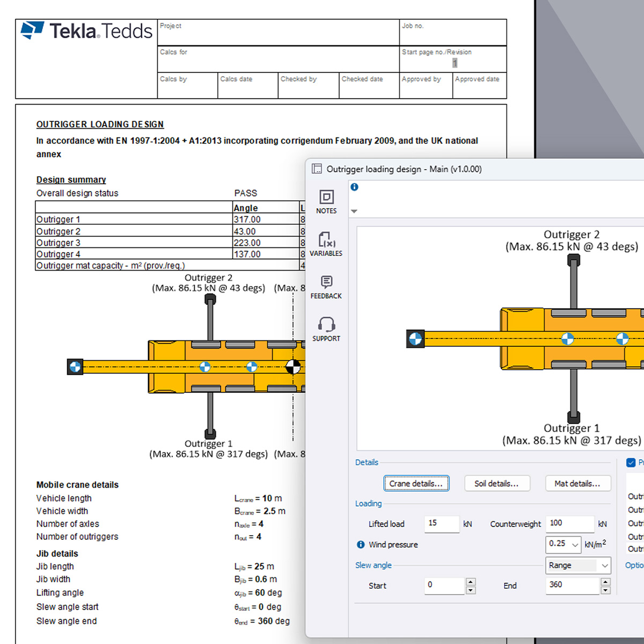The height and width of the screenshot is (644, 644).
Task: Click the Tekla Tedds logo in header
Action: click(x=87, y=31)
